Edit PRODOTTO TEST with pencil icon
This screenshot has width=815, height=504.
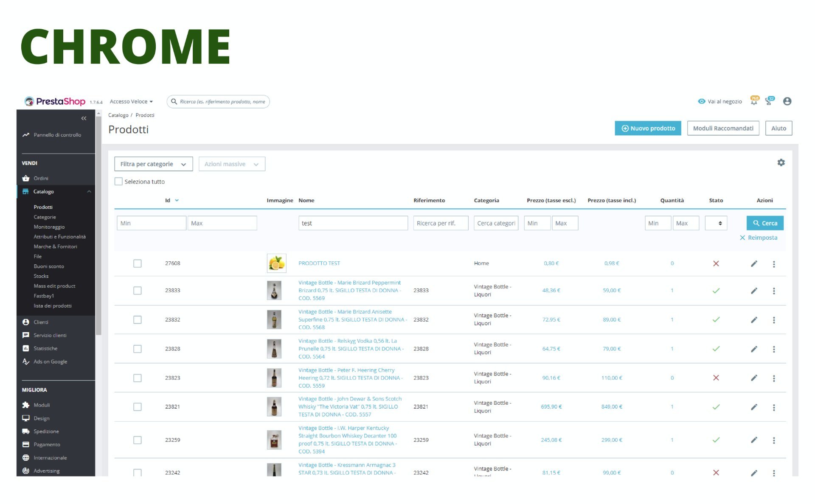point(754,264)
